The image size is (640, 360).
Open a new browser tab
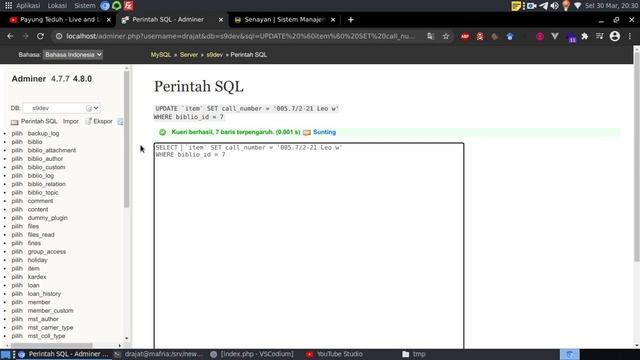pyautogui.click(x=351, y=20)
